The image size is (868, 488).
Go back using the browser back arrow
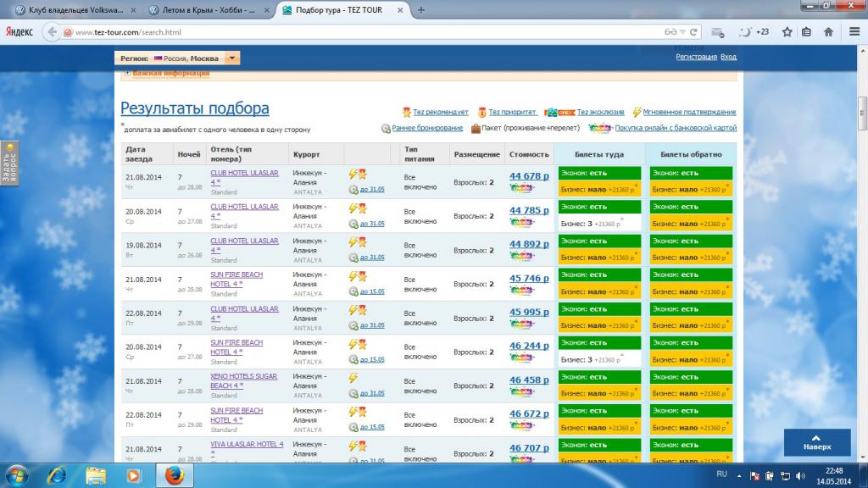52,32
